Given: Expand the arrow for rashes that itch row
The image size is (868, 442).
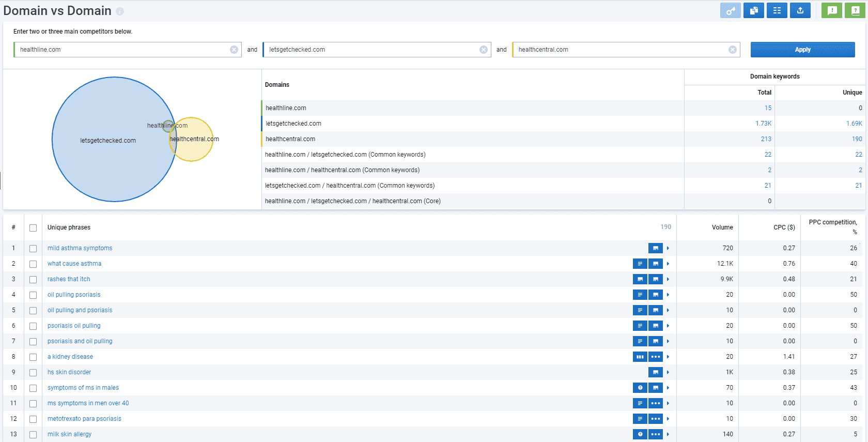Looking at the screenshot, I should [668, 279].
